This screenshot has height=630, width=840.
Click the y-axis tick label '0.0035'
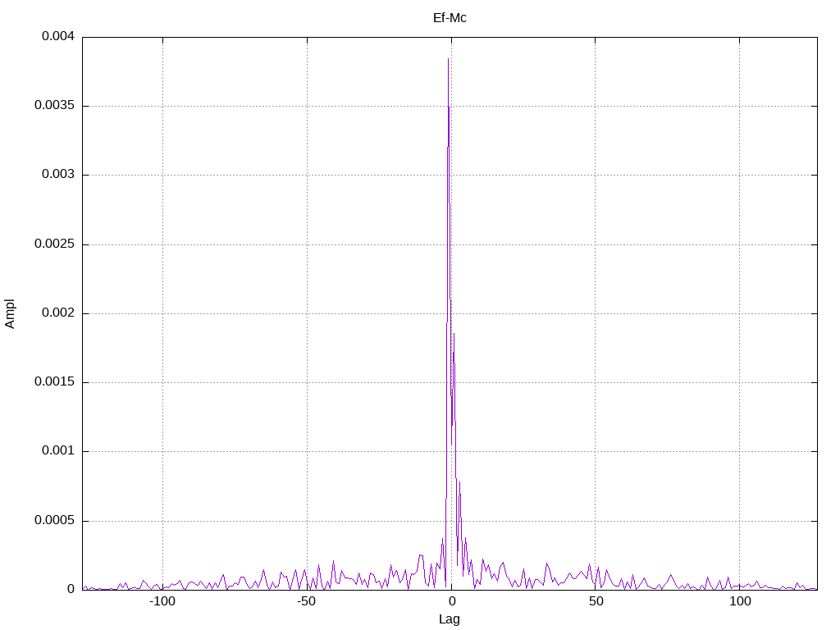(x=55, y=106)
